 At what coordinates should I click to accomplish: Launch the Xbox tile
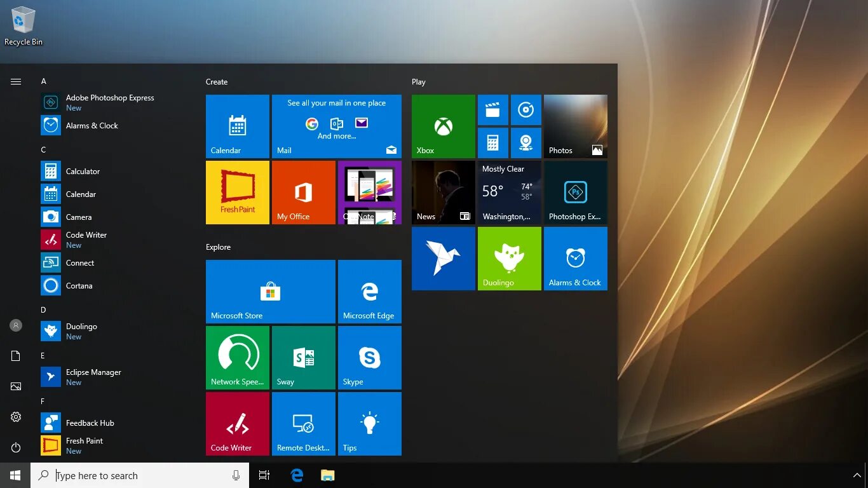point(444,126)
